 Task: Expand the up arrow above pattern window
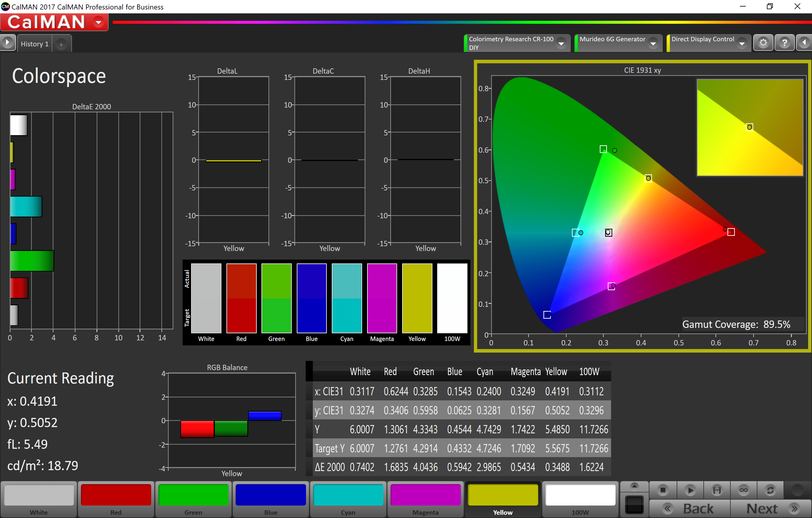tap(634, 486)
